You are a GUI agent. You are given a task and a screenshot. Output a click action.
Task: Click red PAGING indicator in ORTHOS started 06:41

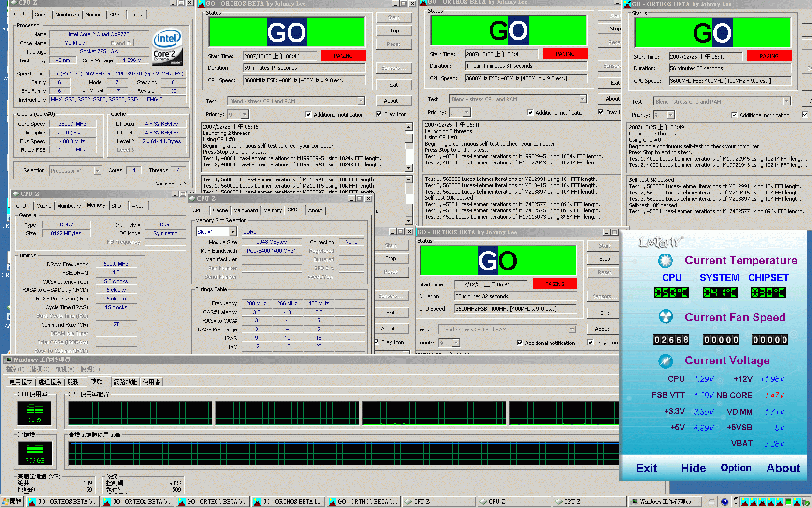[x=565, y=54]
